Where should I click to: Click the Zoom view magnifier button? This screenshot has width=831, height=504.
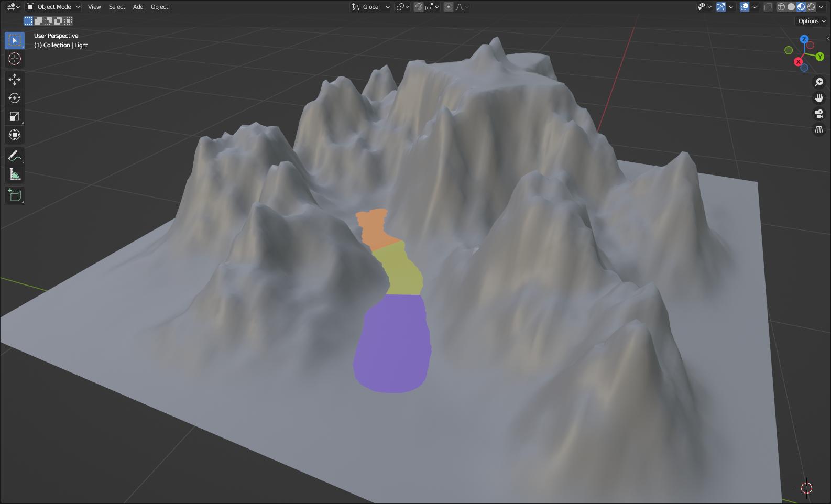pyautogui.click(x=819, y=82)
